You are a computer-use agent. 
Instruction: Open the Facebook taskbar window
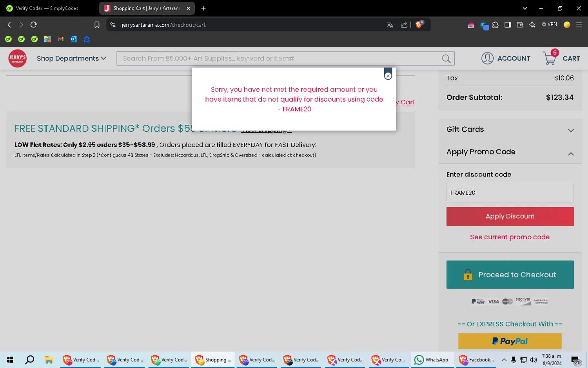click(477, 360)
